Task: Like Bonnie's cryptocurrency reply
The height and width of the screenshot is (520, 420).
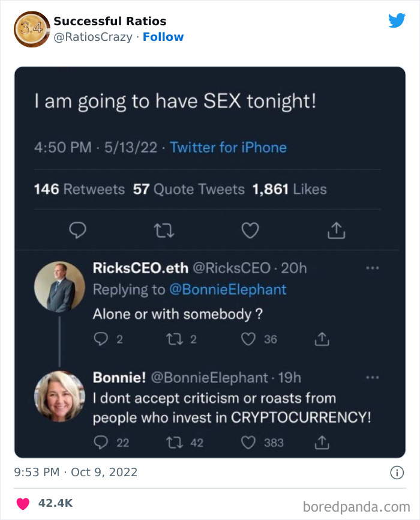Action: click(248, 443)
